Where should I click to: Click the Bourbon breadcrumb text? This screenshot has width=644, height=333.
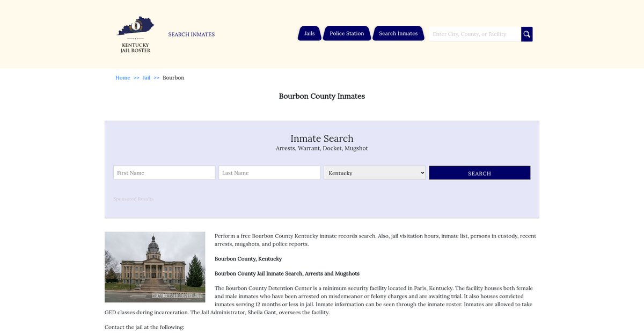[173, 78]
